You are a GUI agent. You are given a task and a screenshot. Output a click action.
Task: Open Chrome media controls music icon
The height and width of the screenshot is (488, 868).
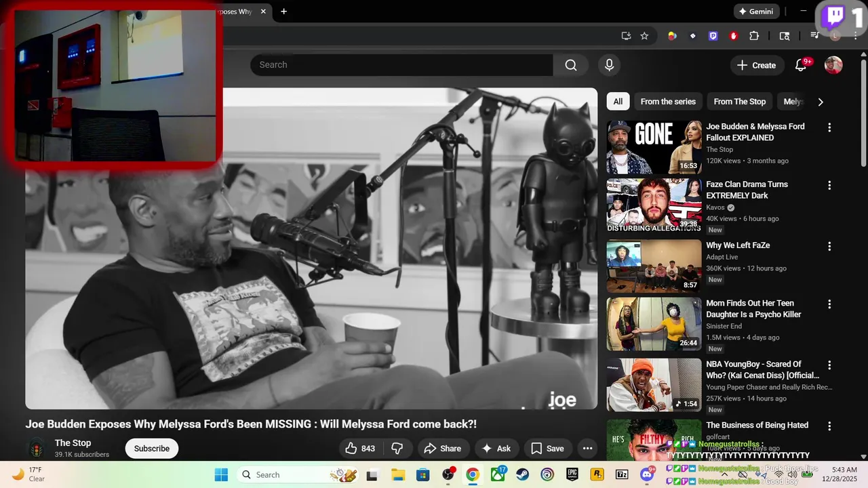(x=814, y=36)
